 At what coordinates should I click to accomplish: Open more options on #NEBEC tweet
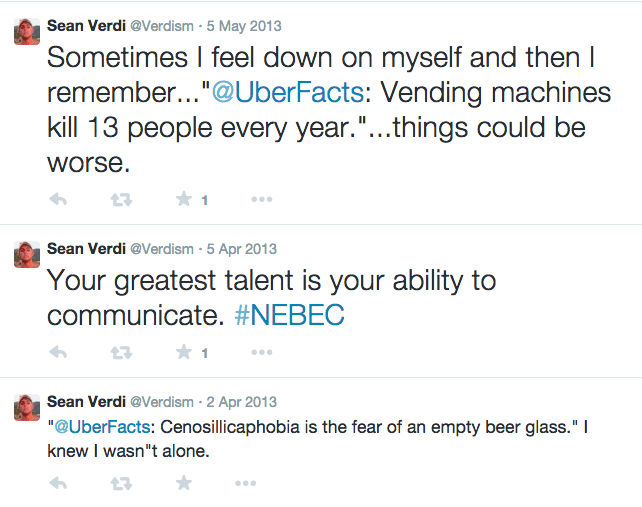[262, 352]
